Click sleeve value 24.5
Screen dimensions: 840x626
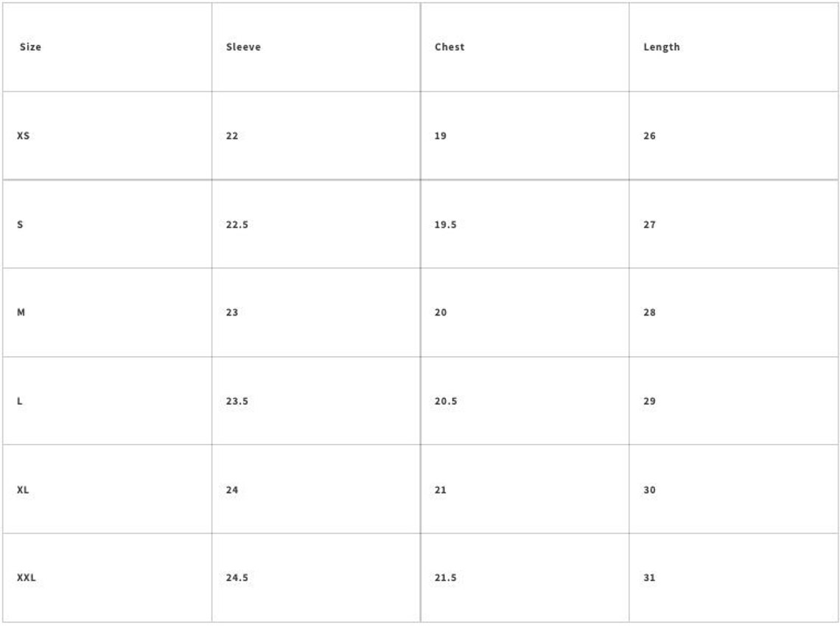237,578
